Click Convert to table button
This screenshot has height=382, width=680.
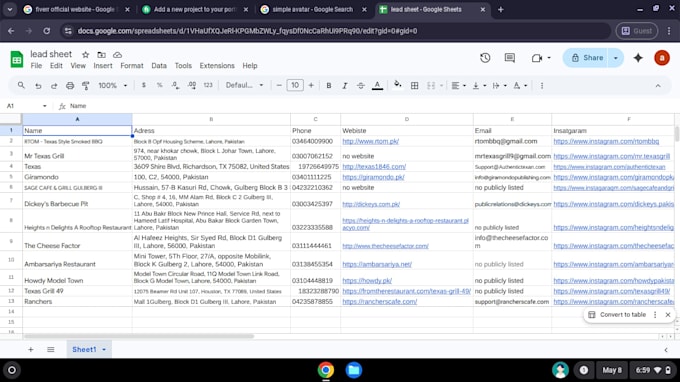coord(617,315)
